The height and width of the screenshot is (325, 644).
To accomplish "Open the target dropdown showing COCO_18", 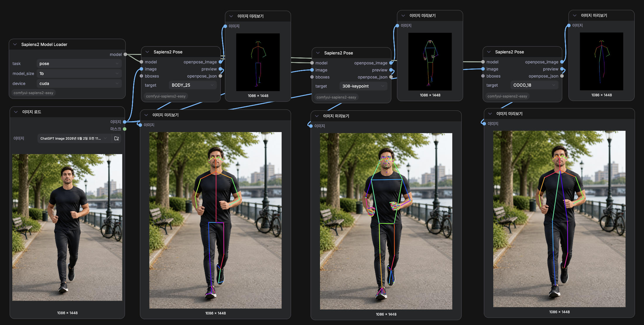I will click(x=534, y=85).
